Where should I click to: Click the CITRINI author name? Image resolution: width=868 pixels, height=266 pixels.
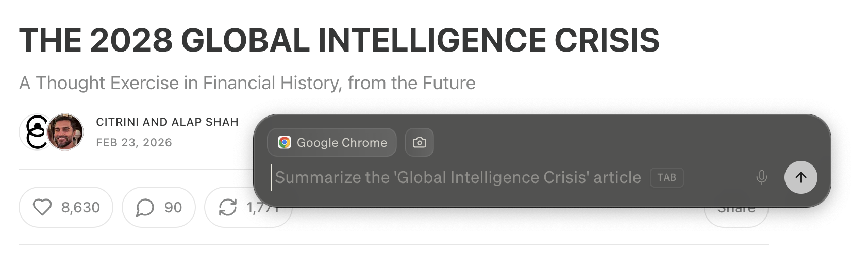[118, 122]
